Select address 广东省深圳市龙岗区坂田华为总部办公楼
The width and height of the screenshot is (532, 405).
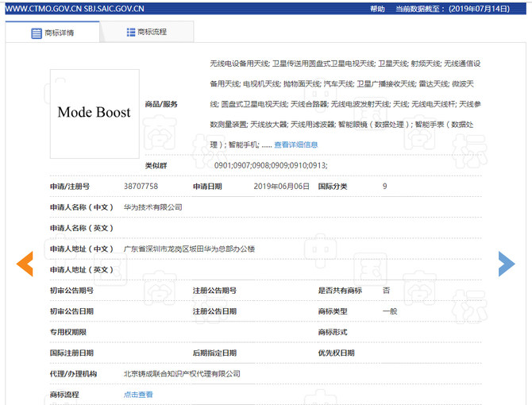tap(189, 249)
